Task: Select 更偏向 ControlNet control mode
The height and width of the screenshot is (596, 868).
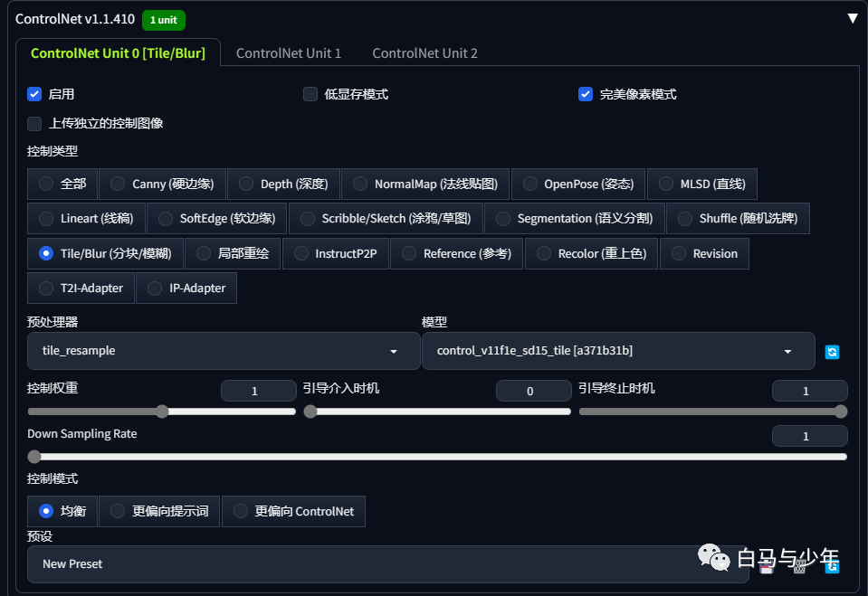Action: 293,511
